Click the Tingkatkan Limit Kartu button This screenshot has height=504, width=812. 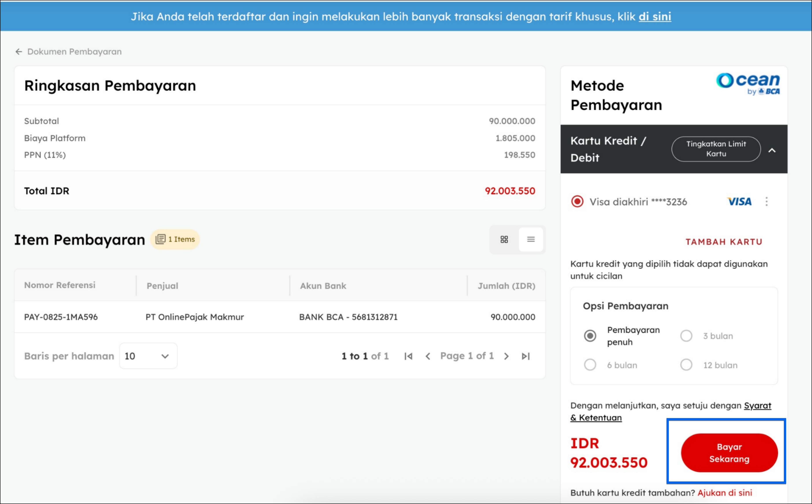716,149
